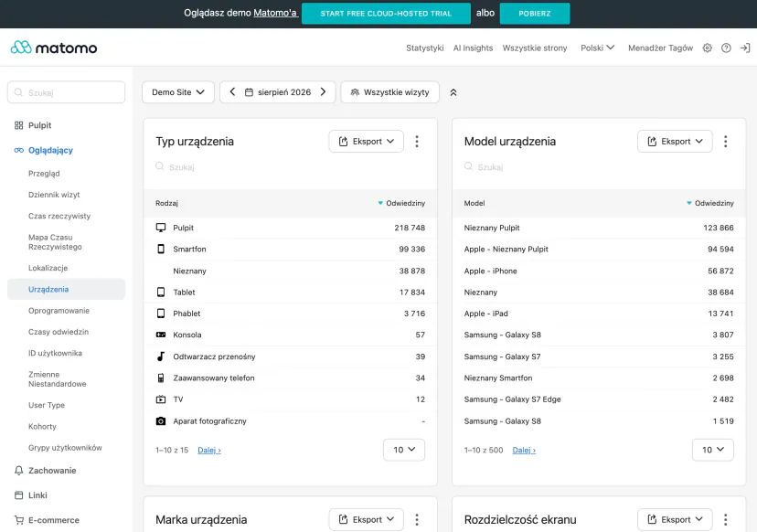The image size is (757, 532).
Task: Click the Pulpit dashboard grid icon
Action: click(x=19, y=125)
